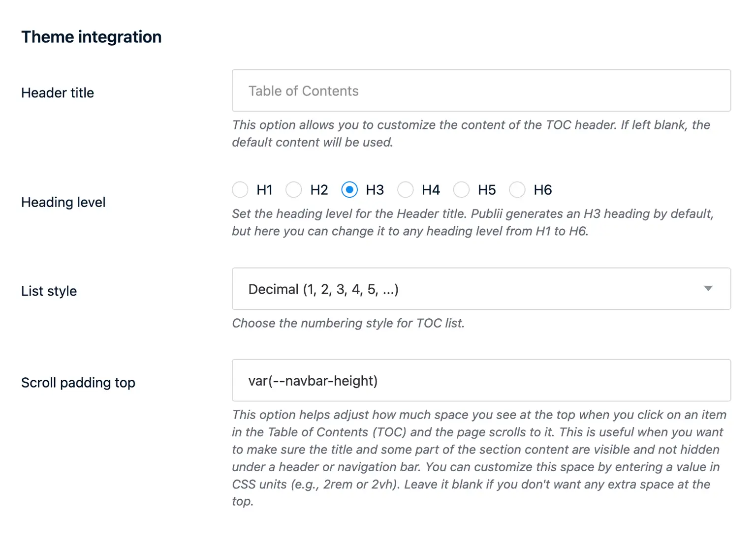This screenshot has width=756, height=545.
Task: Click the Theme integration section heading
Action: [91, 36]
